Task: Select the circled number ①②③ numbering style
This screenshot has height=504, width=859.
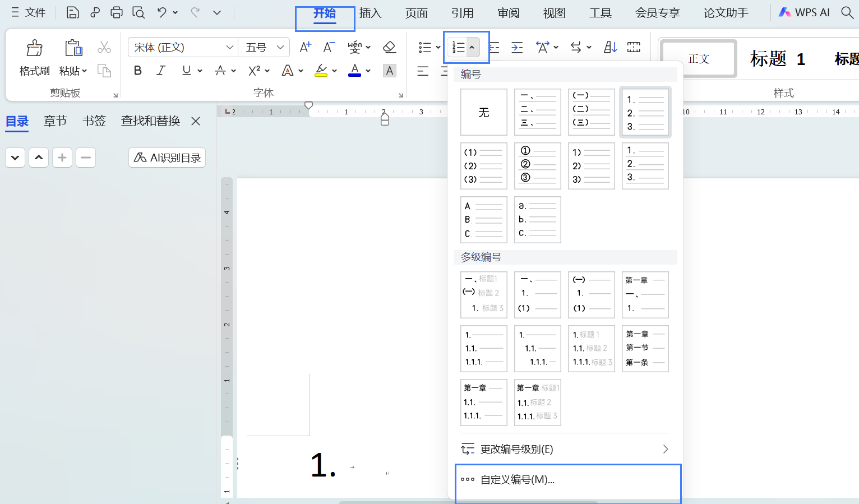Action: click(537, 166)
